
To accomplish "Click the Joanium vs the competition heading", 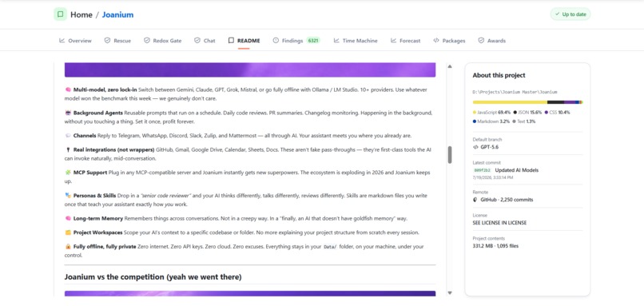I will tap(153, 277).
